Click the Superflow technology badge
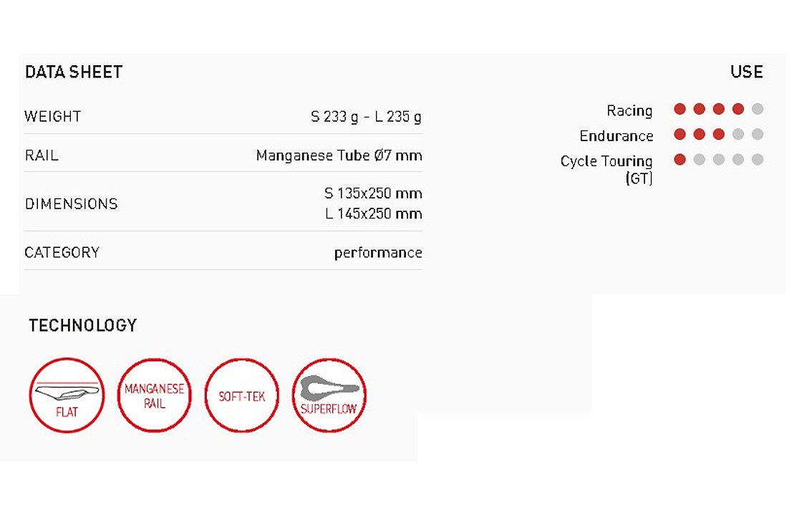The width and height of the screenshot is (812, 508). tap(329, 396)
